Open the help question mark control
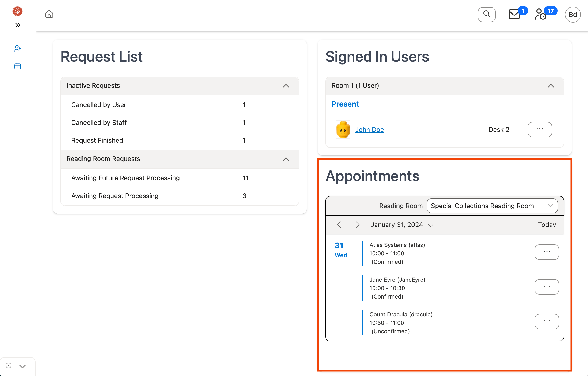 pyautogui.click(x=8, y=366)
